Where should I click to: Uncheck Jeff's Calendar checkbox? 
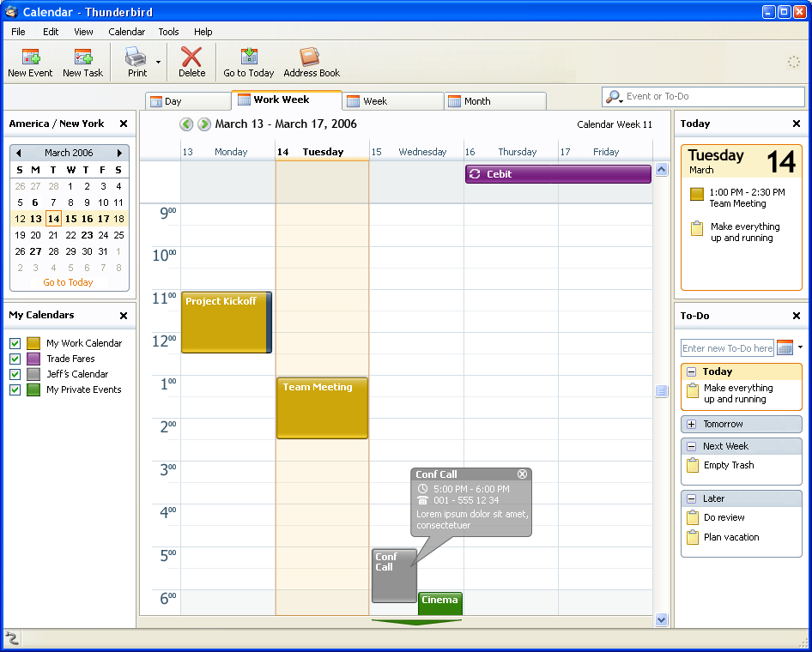point(15,374)
